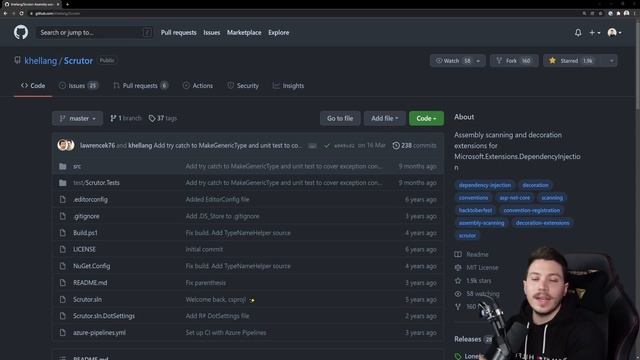Open Issues in top navigation
This screenshot has height=360, width=640.
211,33
